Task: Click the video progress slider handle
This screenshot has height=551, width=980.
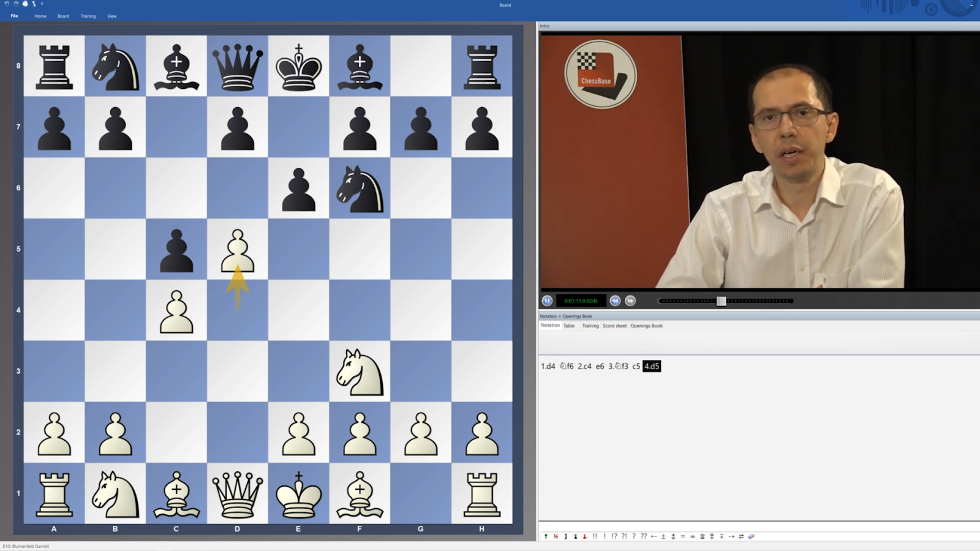Action: 721,301
